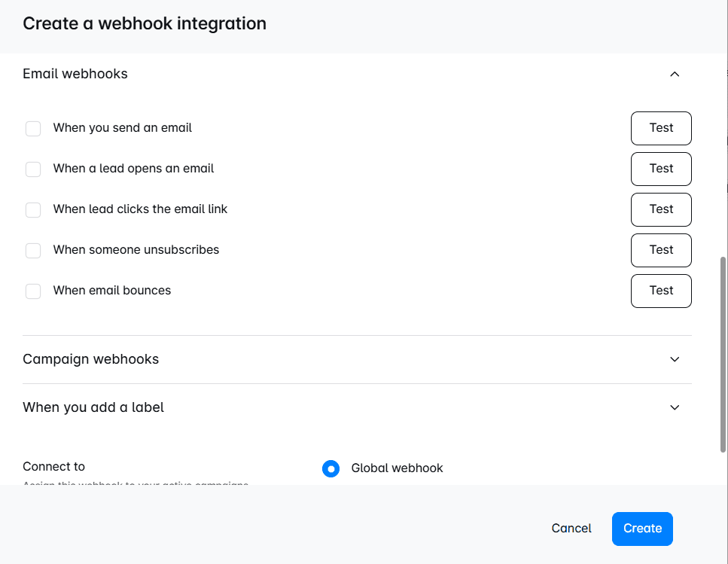Enable 'When someone unsubscribes' webhook
This screenshot has width=728, height=564.
click(33, 250)
